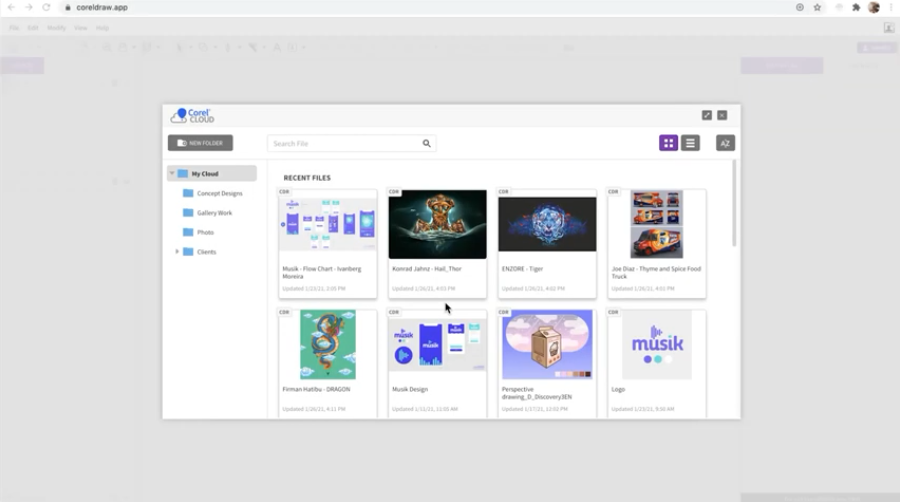The height and width of the screenshot is (502, 900).
Task: Open the musik Logo thumbnail
Action: coord(657,345)
